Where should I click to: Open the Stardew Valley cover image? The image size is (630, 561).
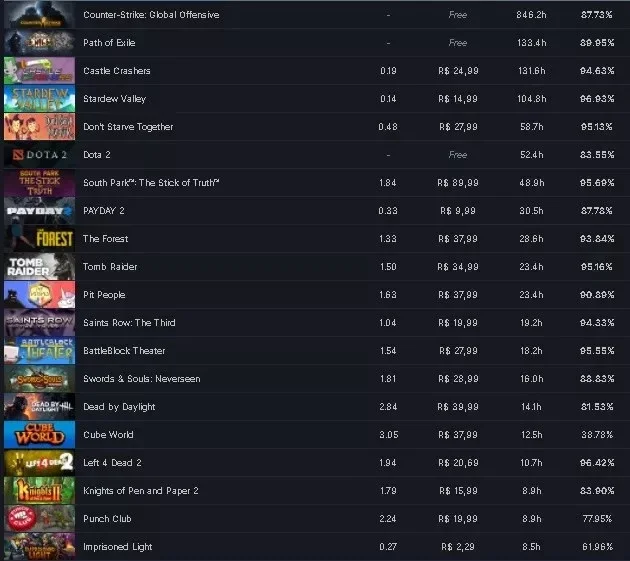(39, 98)
